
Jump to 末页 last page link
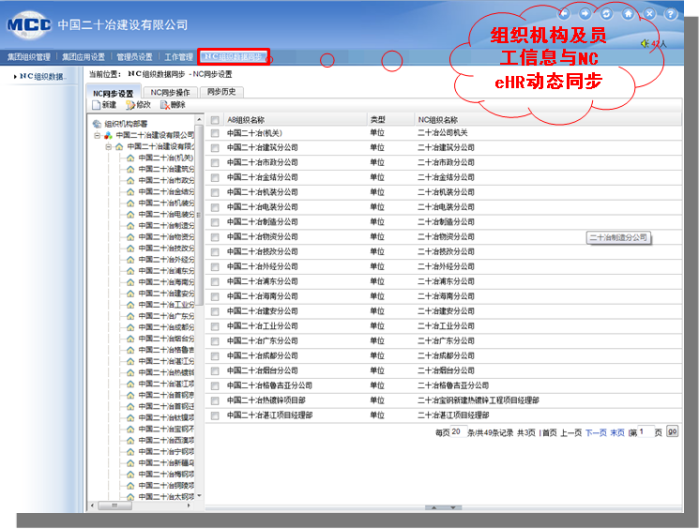click(x=617, y=433)
